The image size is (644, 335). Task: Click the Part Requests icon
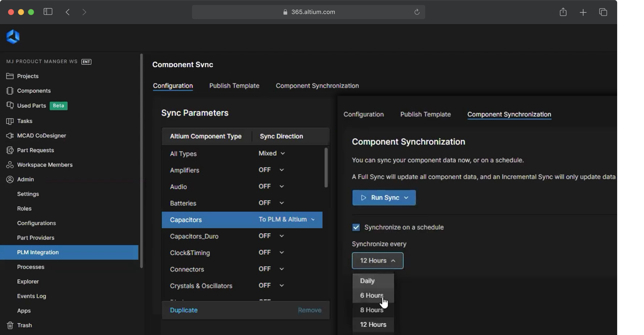tap(10, 150)
